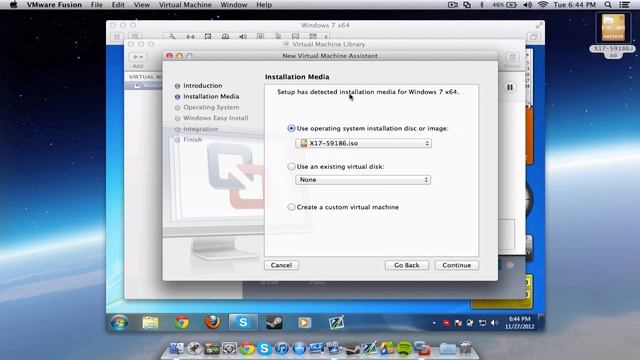Select the Windows Easy Install step
This screenshot has height=360, width=640.
coord(216,118)
